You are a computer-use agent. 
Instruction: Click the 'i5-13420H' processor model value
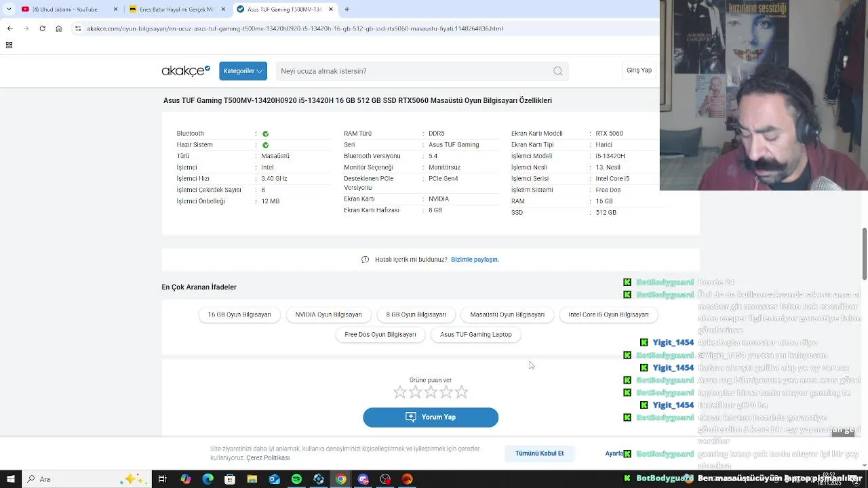pyautogui.click(x=610, y=156)
